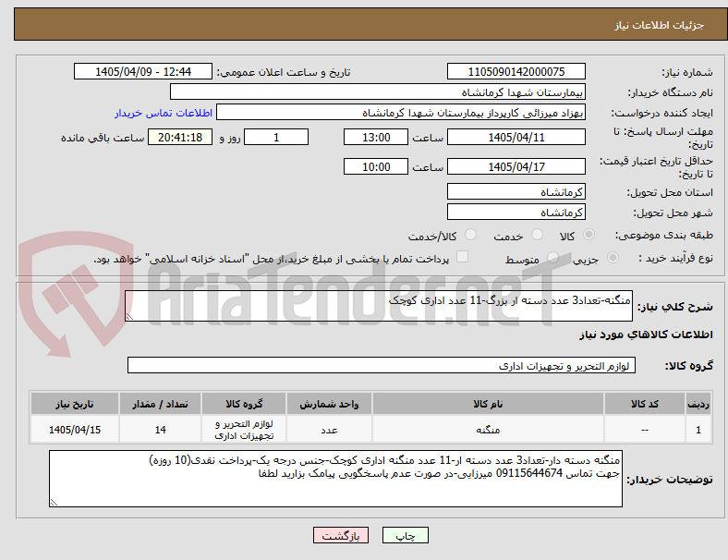Click the ردیف column header
728x560 pixels.
click(x=698, y=404)
